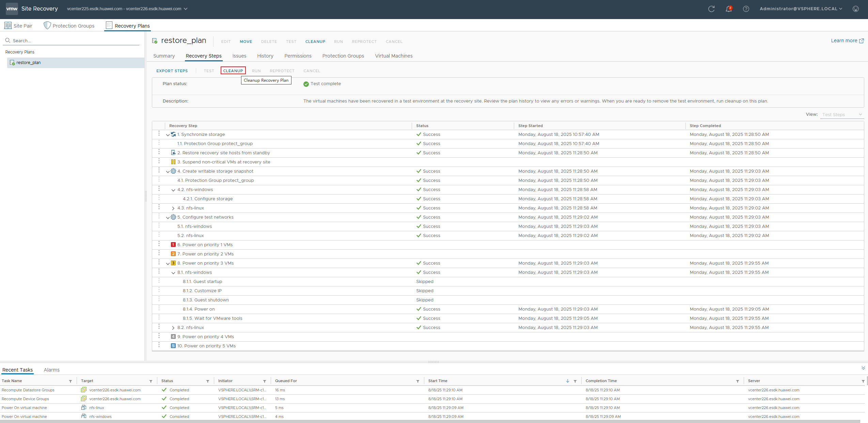
Task: Click the Create writable storage snapshot gear icon
Action: [173, 171]
